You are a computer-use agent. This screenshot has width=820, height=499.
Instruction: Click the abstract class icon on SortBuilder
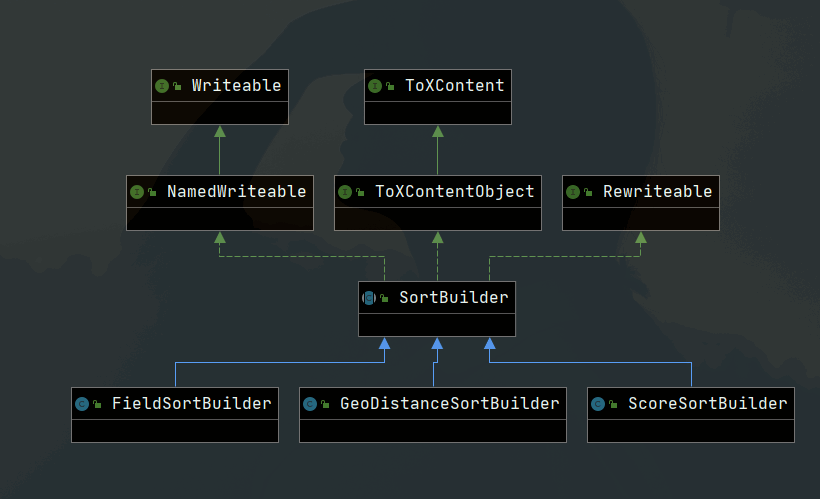coord(368,298)
